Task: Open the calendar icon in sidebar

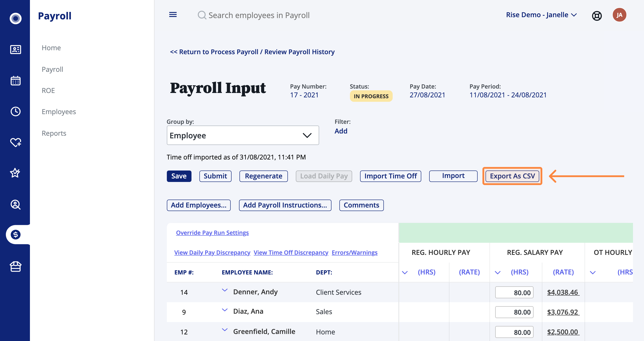Action: [15, 81]
